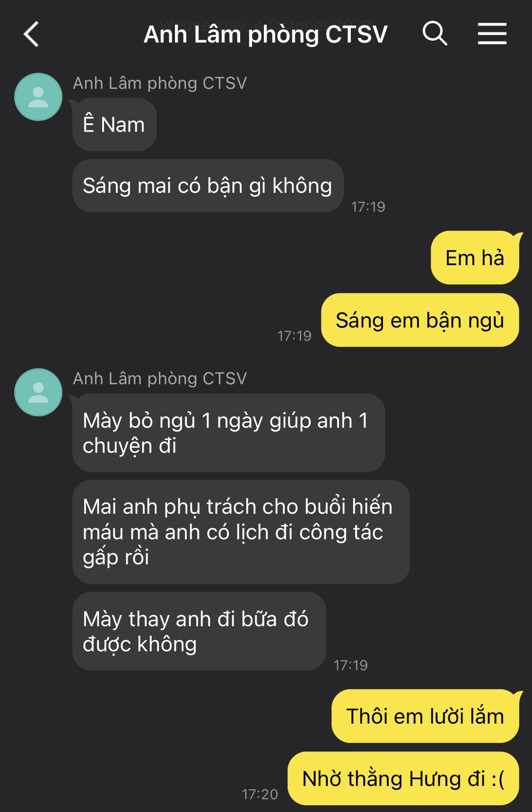Select the Ê Nam message bubble
532x812 pixels.
[x=114, y=125]
